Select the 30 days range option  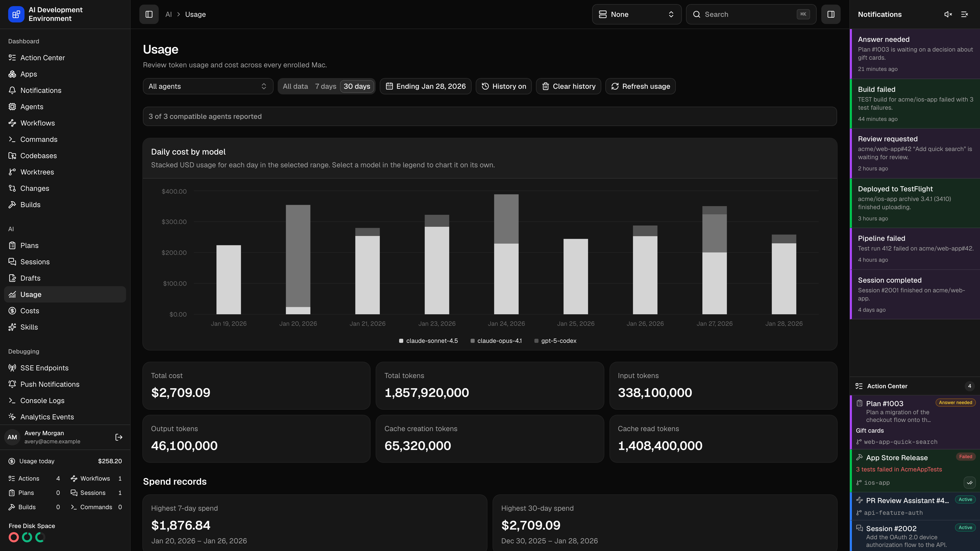(x=357, y=86)
